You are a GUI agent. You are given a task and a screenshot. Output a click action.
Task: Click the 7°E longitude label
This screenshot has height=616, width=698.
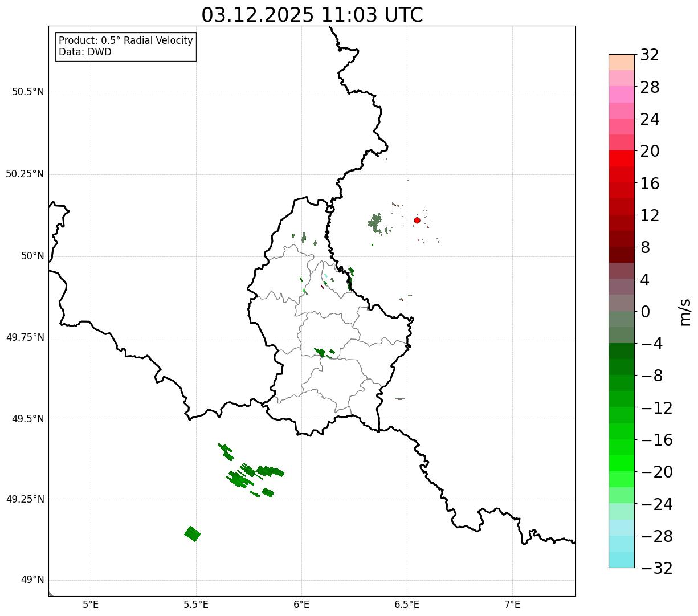pos(512,604)
